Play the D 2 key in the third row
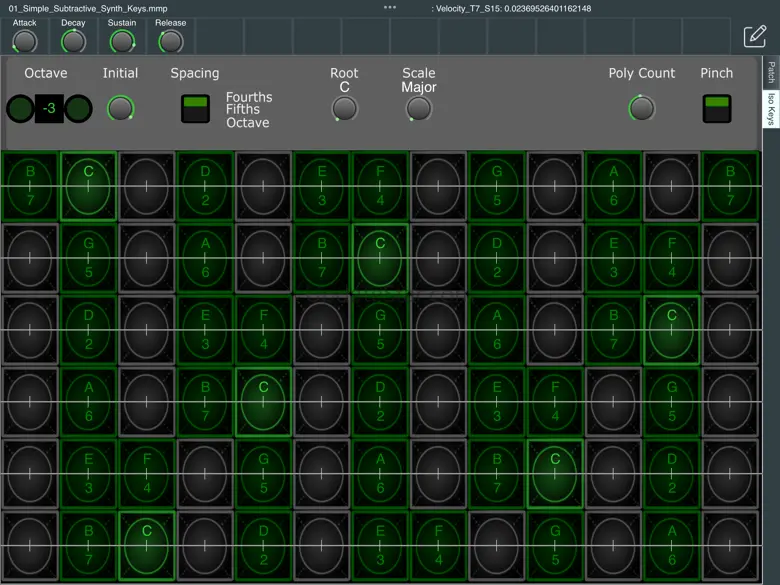 tap(88, 330)
